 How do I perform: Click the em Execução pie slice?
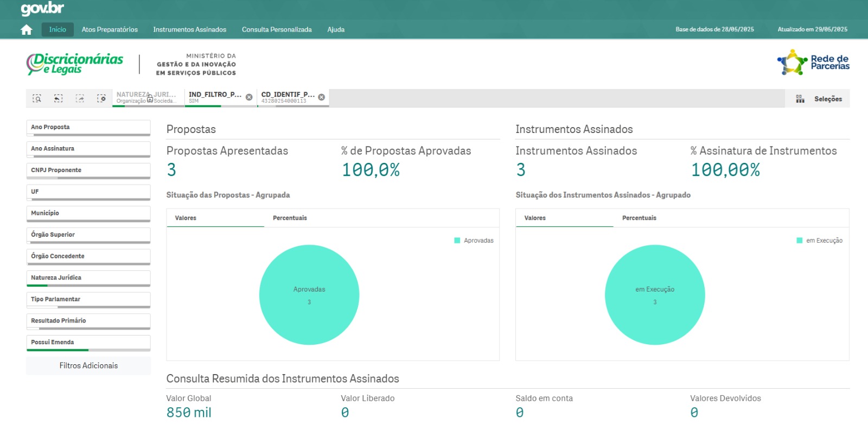[655, 295]
